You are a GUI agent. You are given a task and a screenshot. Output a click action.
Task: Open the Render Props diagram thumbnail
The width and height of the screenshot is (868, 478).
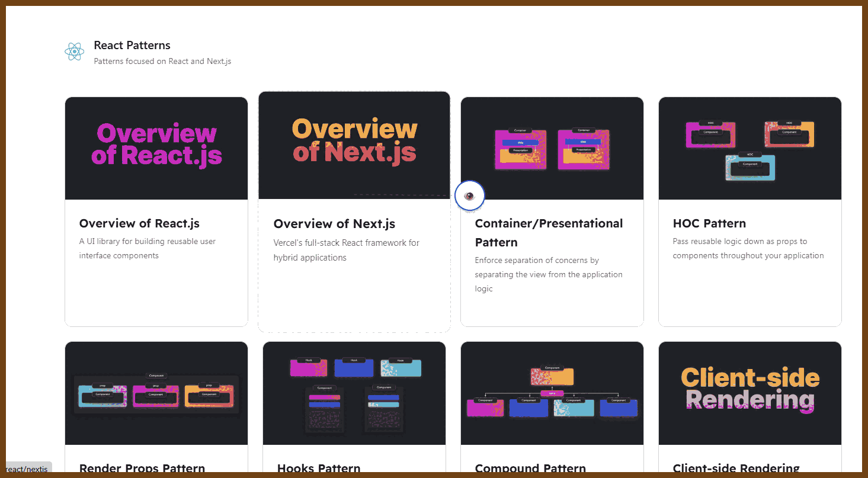(x=156, y=393)
